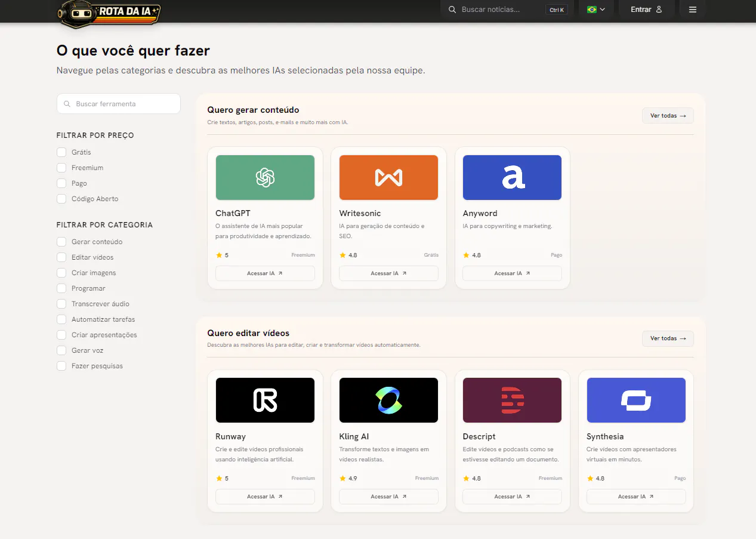Open Acessar IA on Synthesia card
Screen dimensions: 756x539
636,497
